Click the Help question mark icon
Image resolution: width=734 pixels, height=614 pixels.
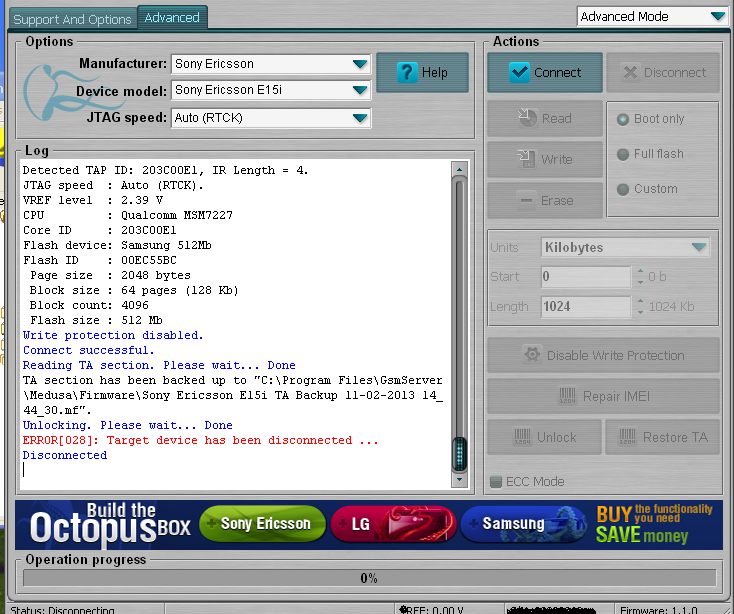pyautogui.click(x=407, y=73)
